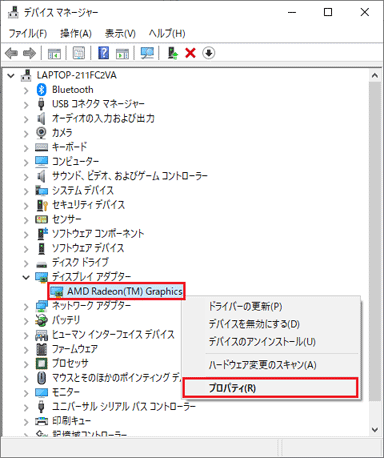Click the vertical scrollbar thumb
This screenshot has height=458, width=384.
[x=375, y=241]
